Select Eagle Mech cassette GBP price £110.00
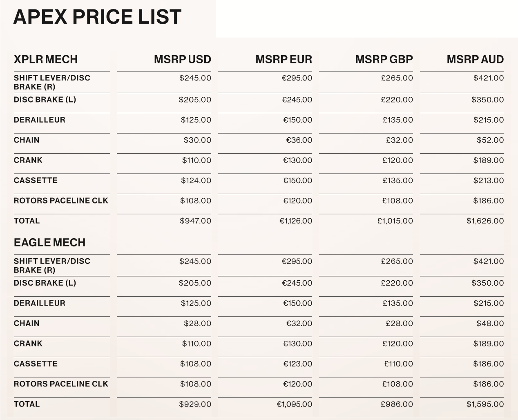The image size is (518, 420). tap(398, 364)
